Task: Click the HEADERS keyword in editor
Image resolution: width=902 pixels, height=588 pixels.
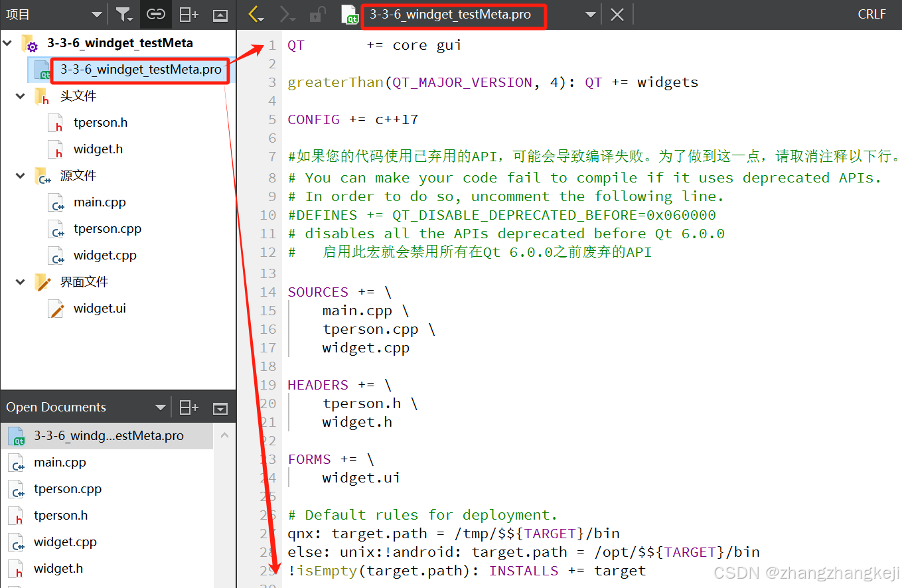Action: (318, 385)
